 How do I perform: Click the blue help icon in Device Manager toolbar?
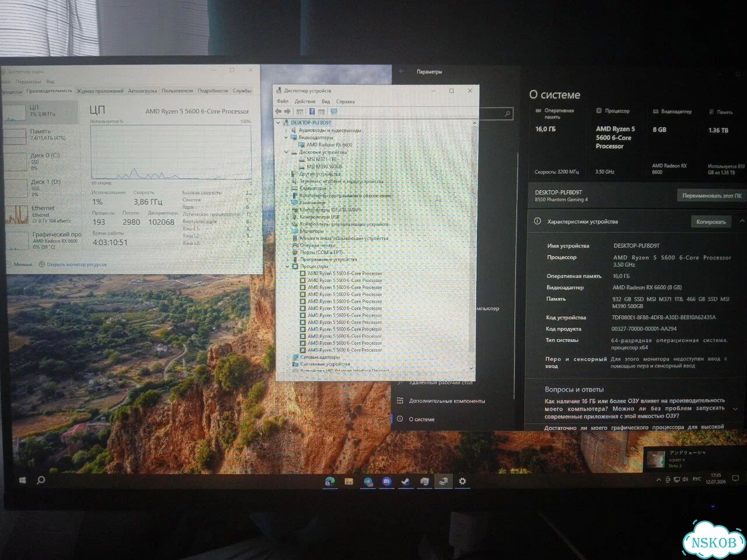(x=312, y=111)
